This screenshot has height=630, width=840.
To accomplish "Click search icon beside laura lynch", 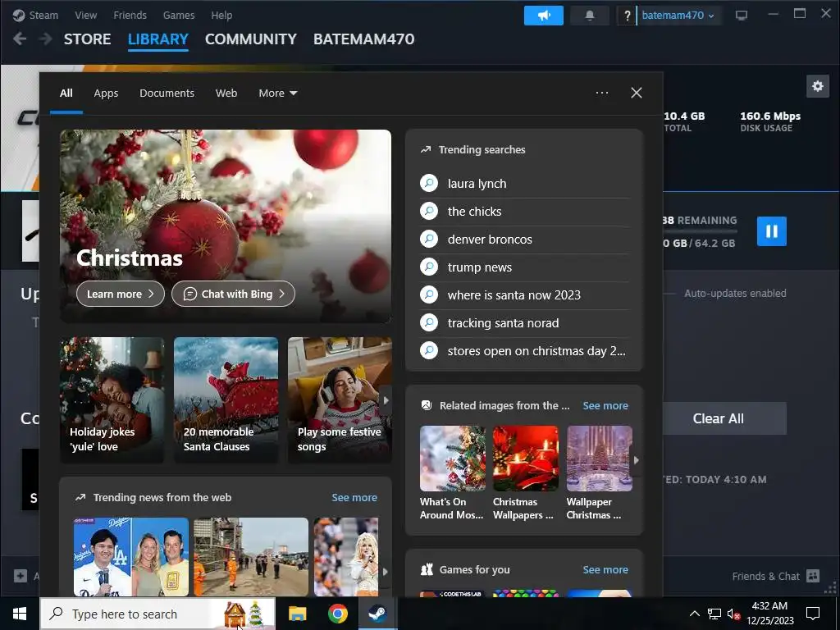I will [429, 183].
